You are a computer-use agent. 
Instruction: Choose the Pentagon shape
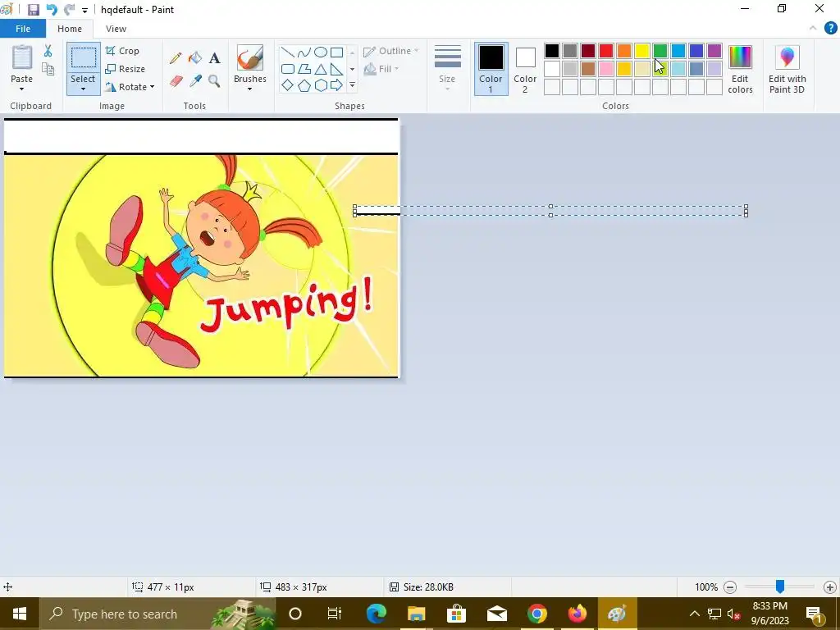(304, 85)
